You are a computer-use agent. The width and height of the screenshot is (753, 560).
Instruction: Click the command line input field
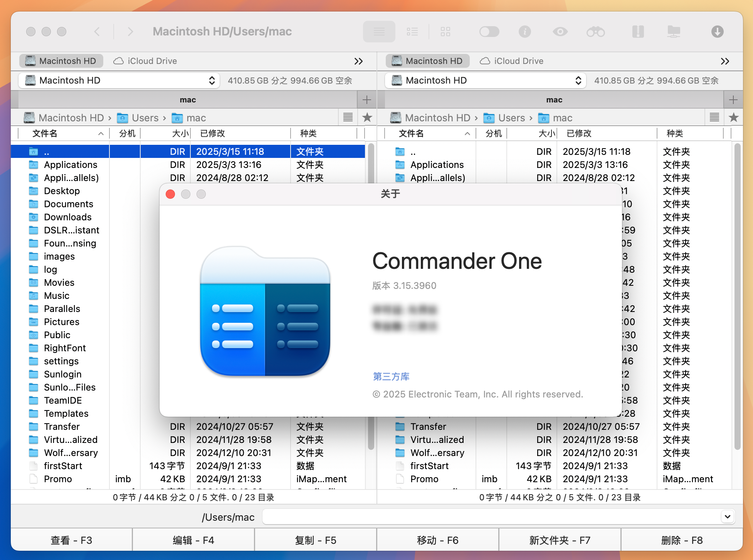coord(491,517)
